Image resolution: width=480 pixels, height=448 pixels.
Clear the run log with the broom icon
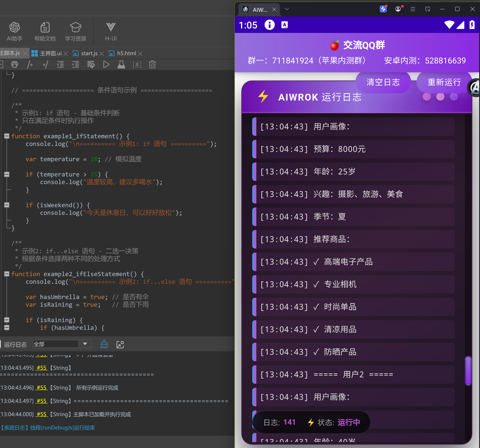click(104, 344)
